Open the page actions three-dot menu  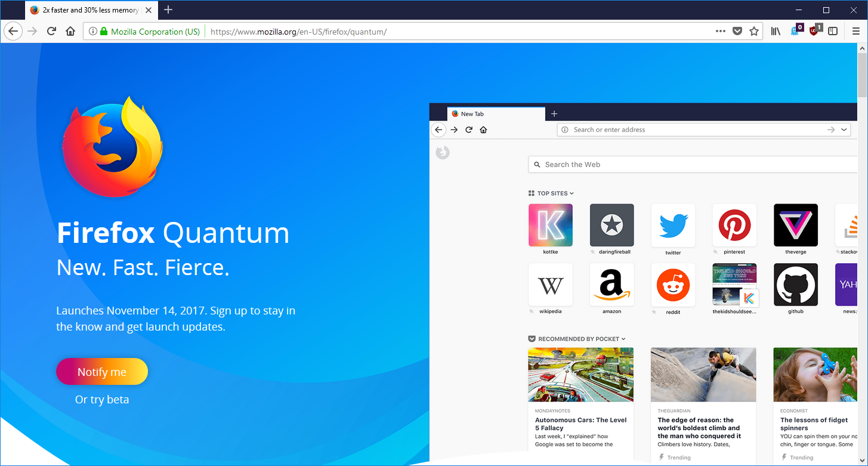point(721,31)
